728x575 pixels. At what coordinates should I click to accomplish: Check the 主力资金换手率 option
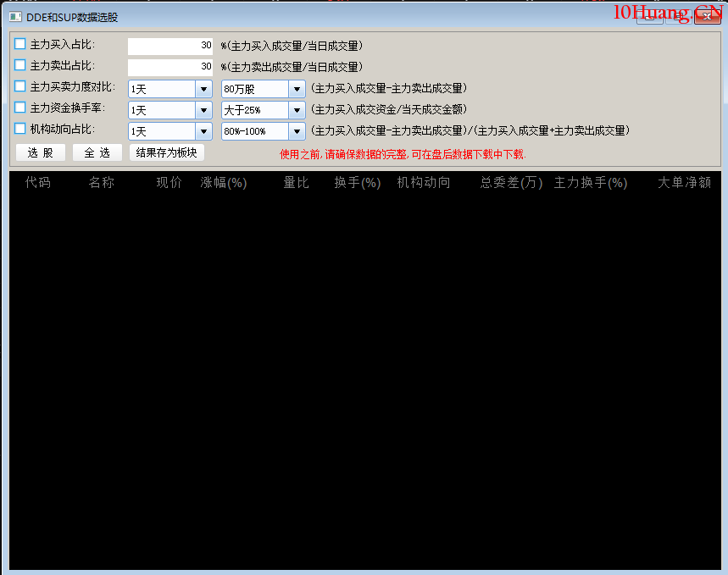(20, 108)
